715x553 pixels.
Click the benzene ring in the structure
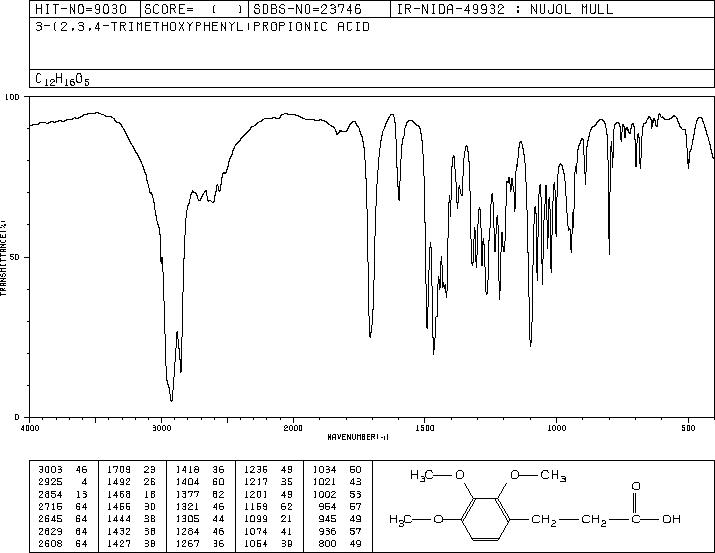pos(486,519)
